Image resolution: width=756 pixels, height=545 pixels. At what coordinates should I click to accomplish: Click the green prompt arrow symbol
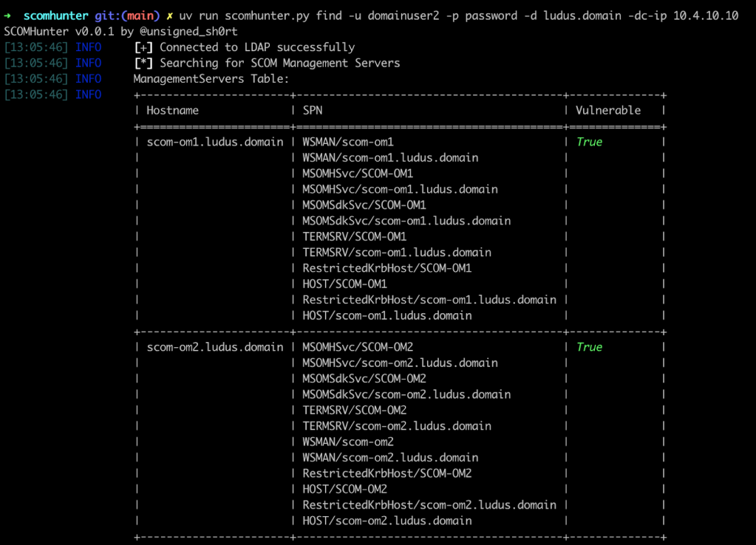click(x=8, y=16)
